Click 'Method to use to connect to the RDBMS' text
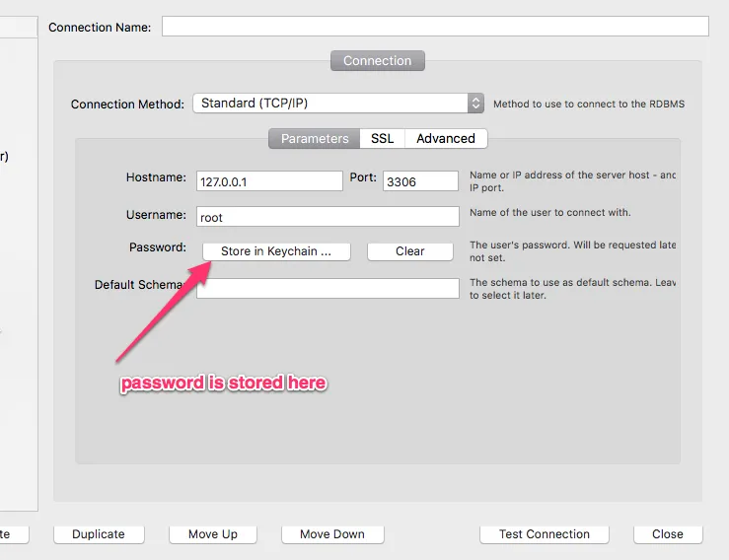The width and height of the screenshot is (729, 560). coord(589,105)
